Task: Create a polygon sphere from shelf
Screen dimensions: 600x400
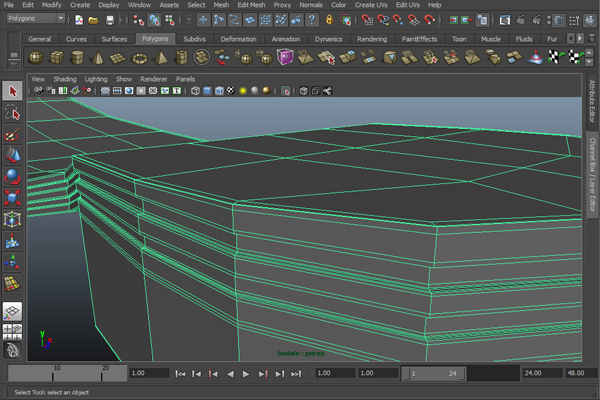Action: point(36,58)
